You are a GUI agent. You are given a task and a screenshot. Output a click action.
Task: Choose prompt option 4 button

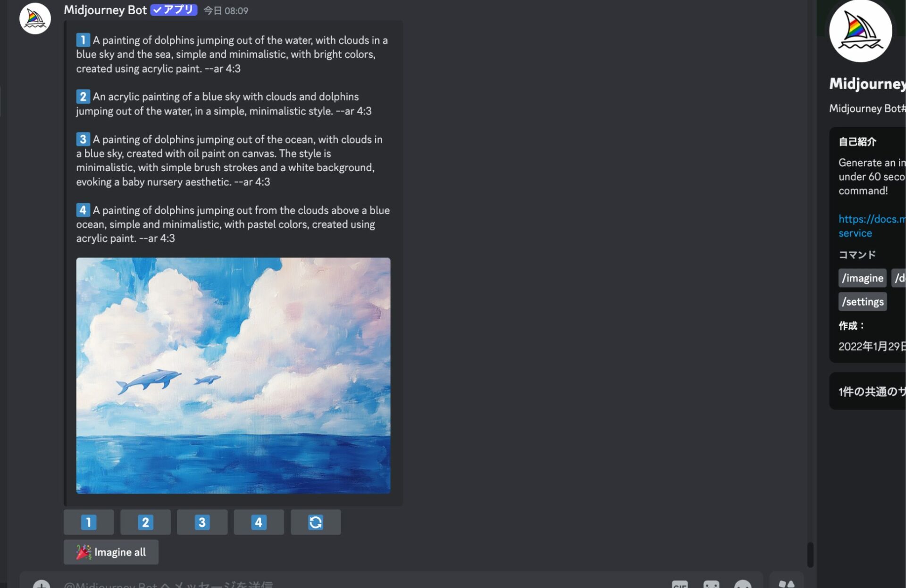point(259,522)
